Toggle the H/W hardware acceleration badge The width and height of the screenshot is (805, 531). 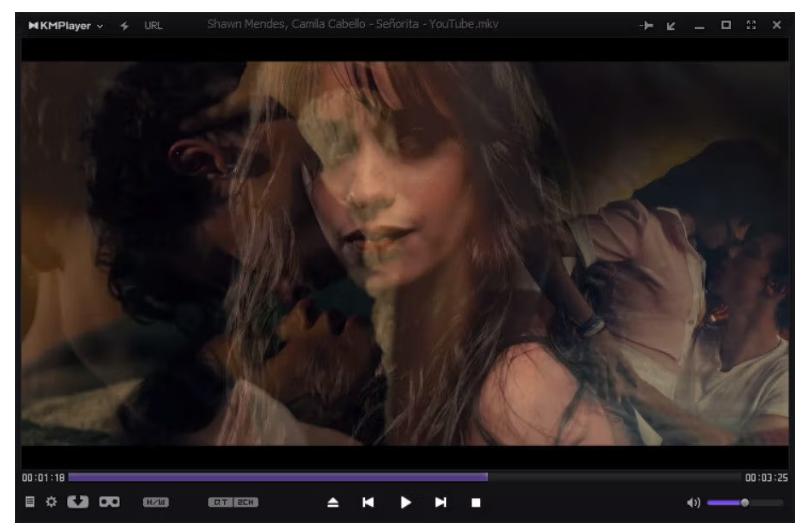[x=156, y=502]
